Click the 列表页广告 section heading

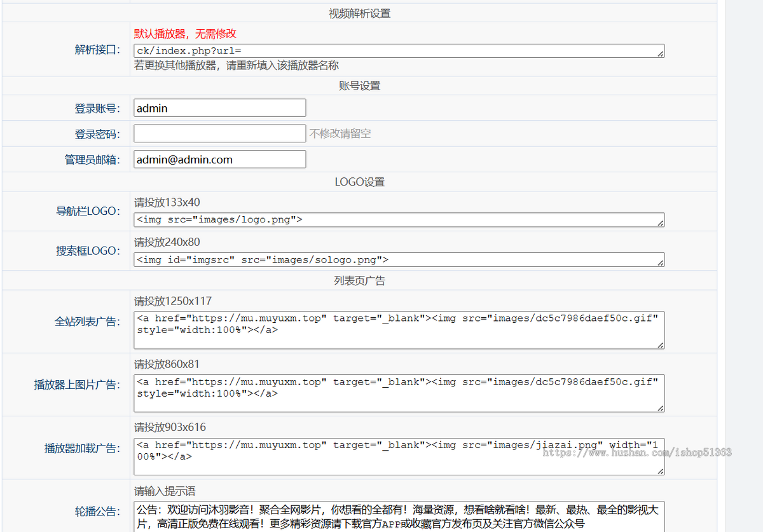(x=360, y=281)
